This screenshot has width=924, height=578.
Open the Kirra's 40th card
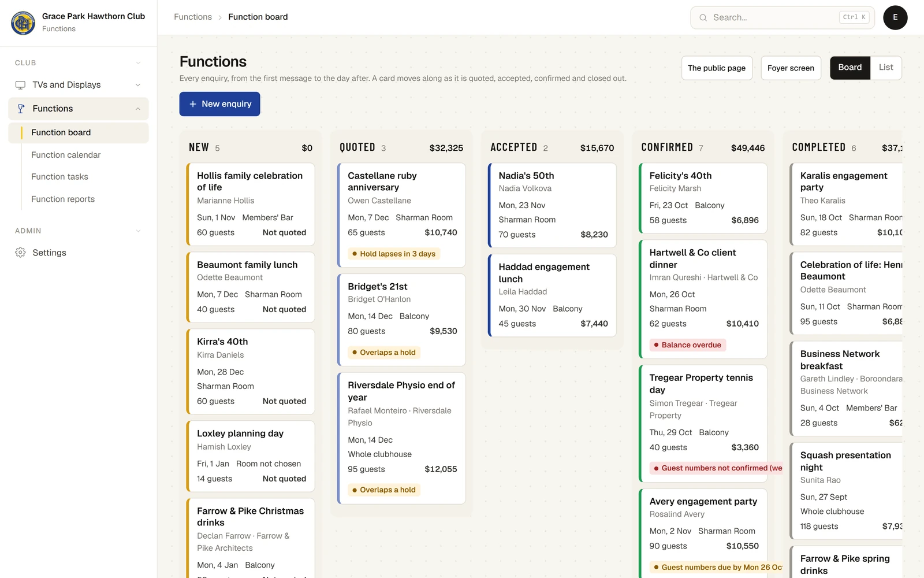click(251, 372)
